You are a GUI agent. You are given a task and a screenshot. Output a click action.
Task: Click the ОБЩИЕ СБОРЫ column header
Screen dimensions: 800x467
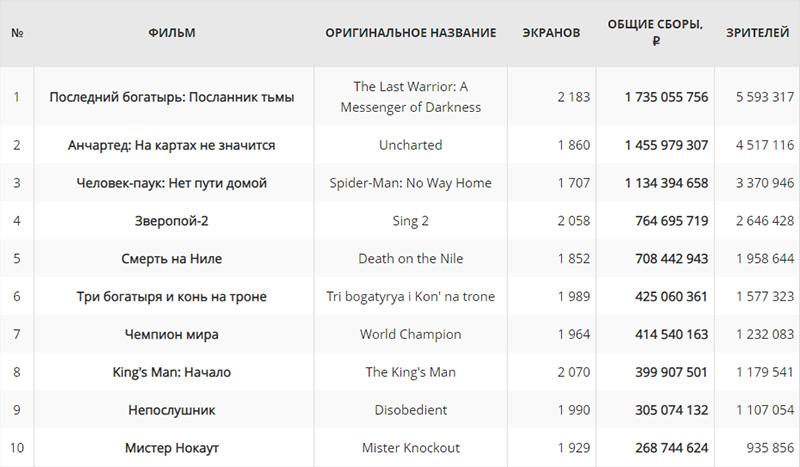click(x=655, y=32)
